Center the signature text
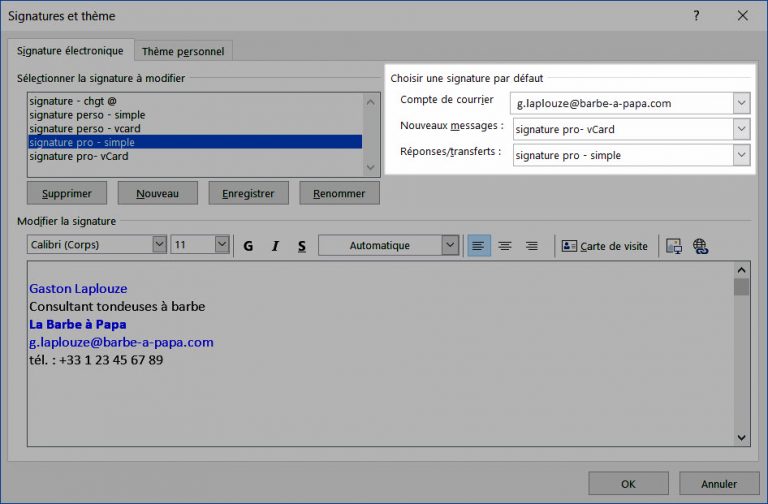The height and width of the screenshot is (504, 768). click(505, 246)
